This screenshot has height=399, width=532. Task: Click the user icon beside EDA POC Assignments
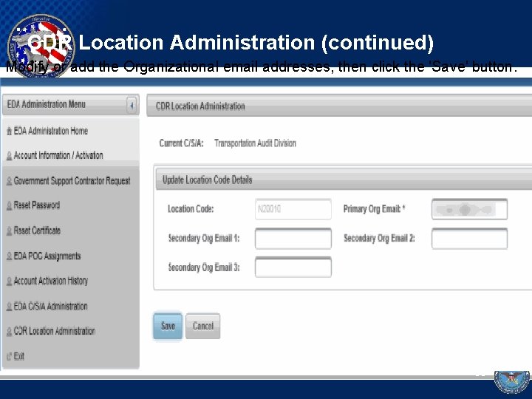(9, 256)
